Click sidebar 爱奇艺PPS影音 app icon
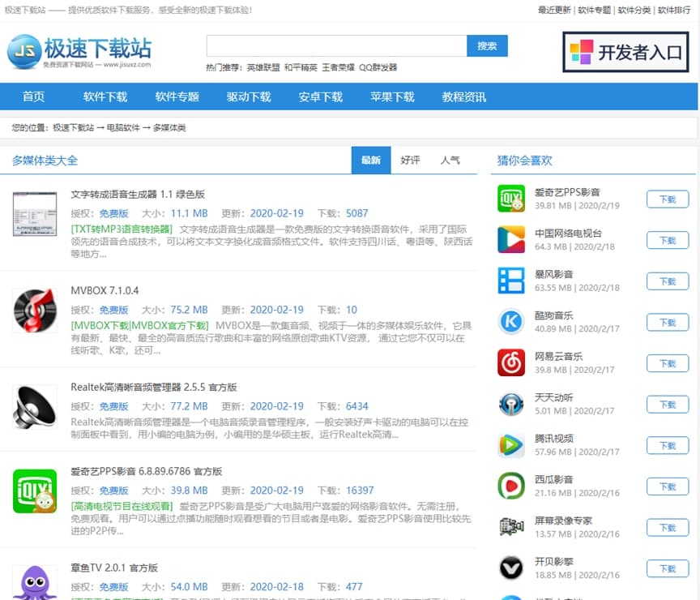This screenshot has width=700, height=600. tap(511, 199)
